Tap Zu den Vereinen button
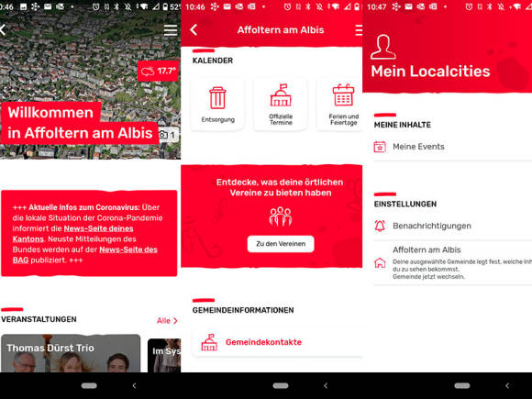 (x=281, y=244)
